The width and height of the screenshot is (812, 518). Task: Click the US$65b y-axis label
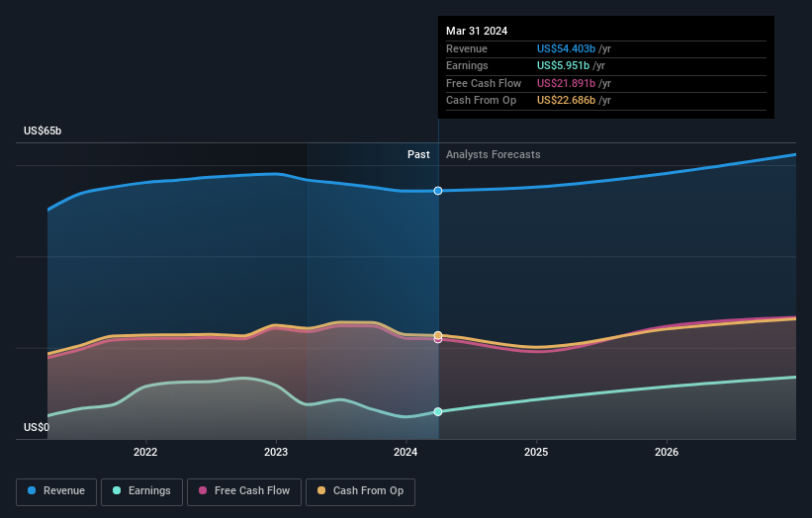[43, 130]
